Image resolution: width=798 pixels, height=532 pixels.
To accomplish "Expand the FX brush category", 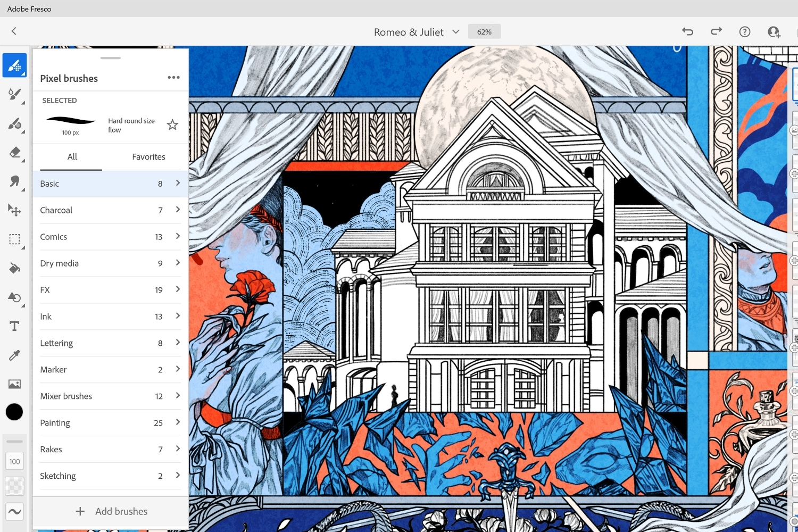I will click(x=111, y=290).
